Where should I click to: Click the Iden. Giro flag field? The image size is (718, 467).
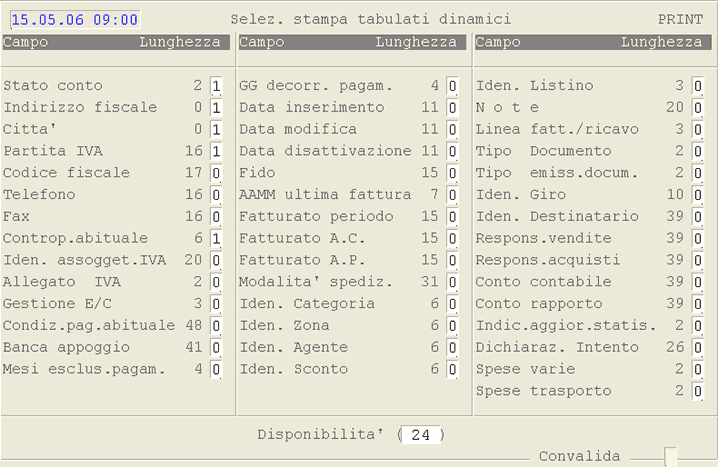(x=697, y=195)
